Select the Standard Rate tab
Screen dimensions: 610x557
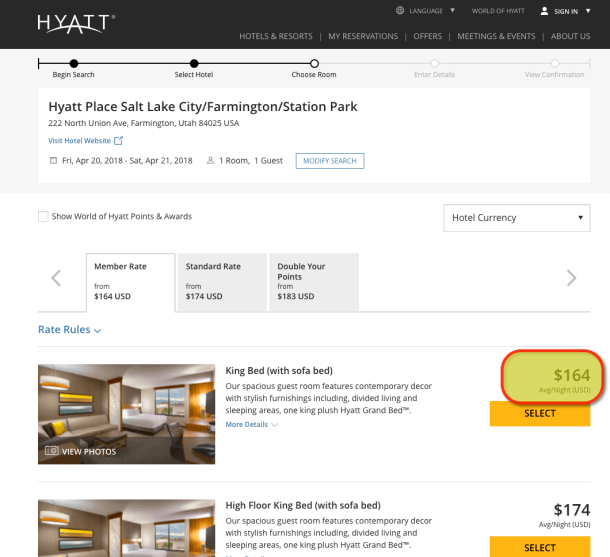[x=222, y=282]
